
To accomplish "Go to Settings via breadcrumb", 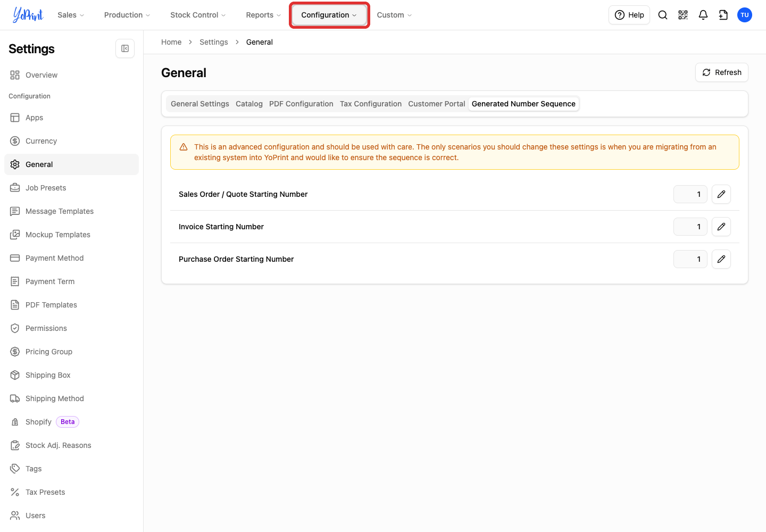I will (x=214, y=42).
